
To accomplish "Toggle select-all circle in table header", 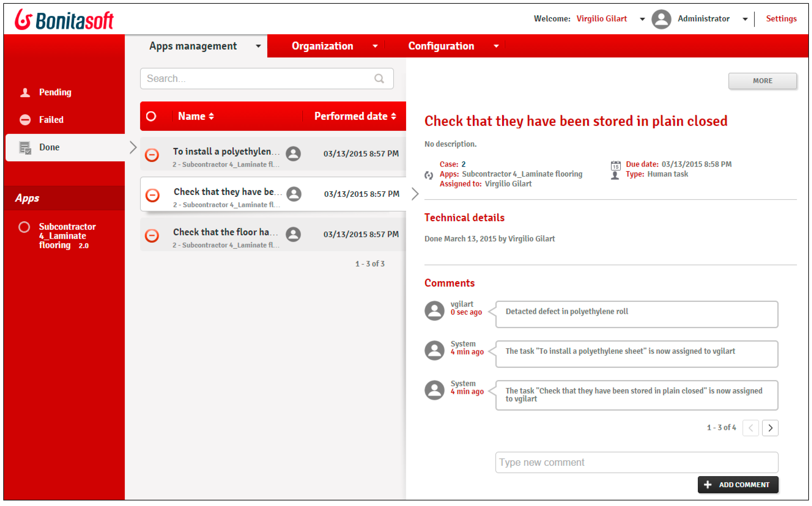I will [x=151, y=116].
